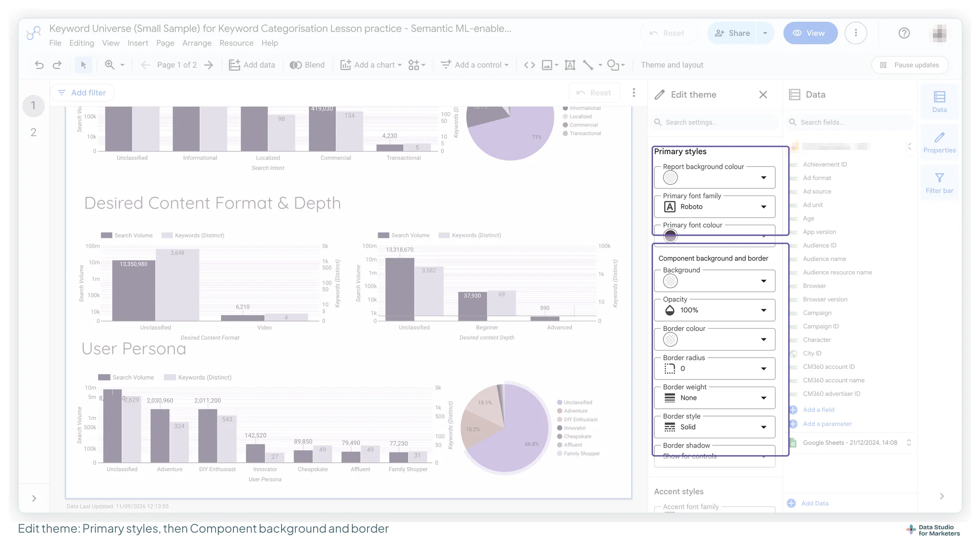Click the Share button

point(732,33)
